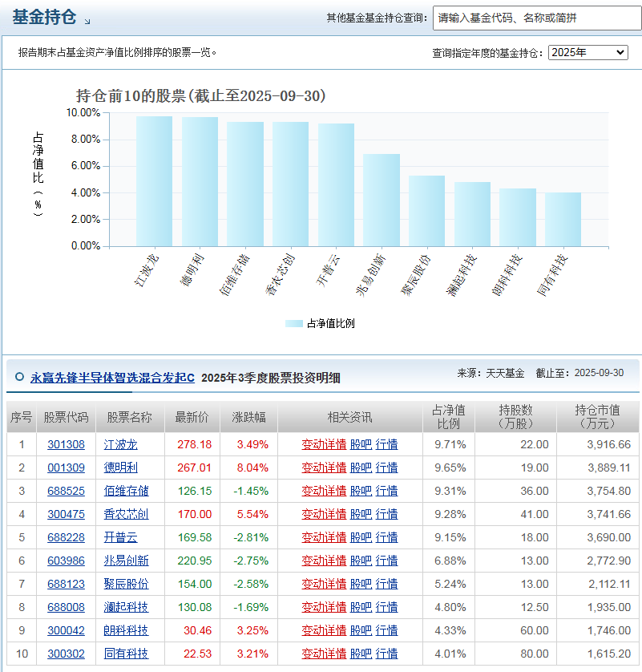Click the 最新价 column header
642x672 pixels.
coord(192,417)
